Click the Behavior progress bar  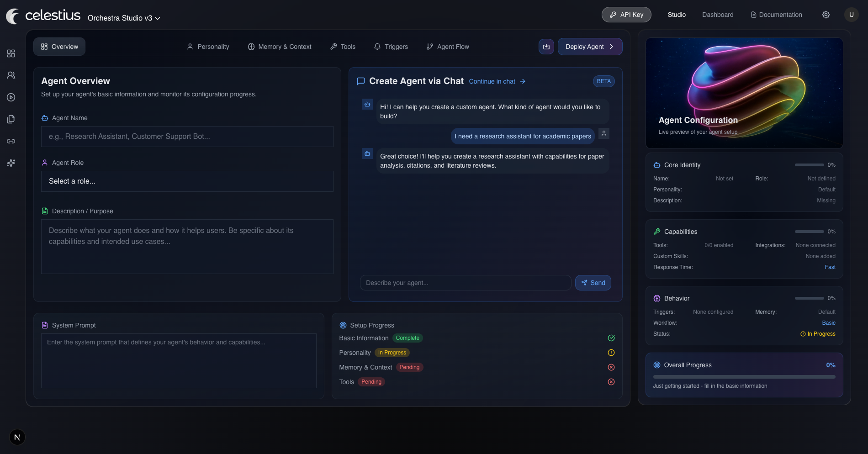click(x=810, y=298)
